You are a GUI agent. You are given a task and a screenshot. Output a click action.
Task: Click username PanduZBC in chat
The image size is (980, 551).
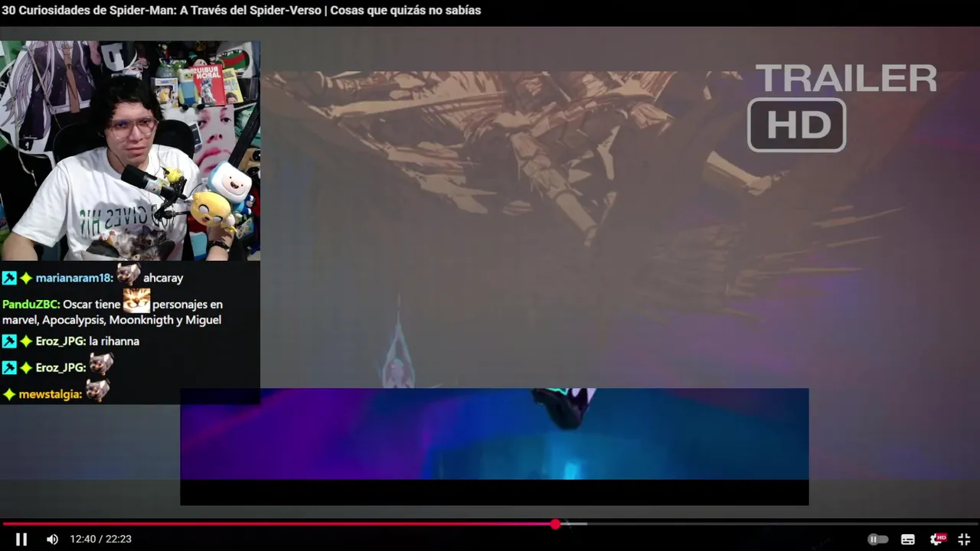(31, 304)
